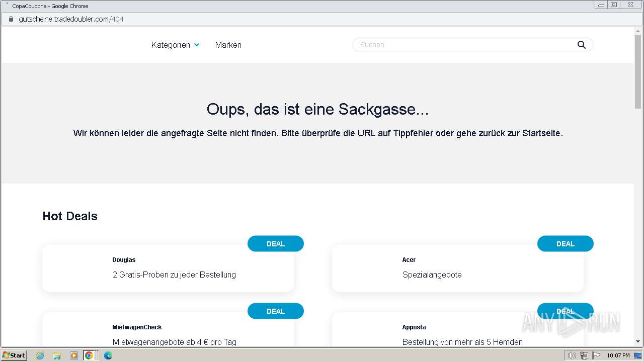Open the Kategorien menu
644x362 pixels.
pyautogui.click(x=171, y=45)
